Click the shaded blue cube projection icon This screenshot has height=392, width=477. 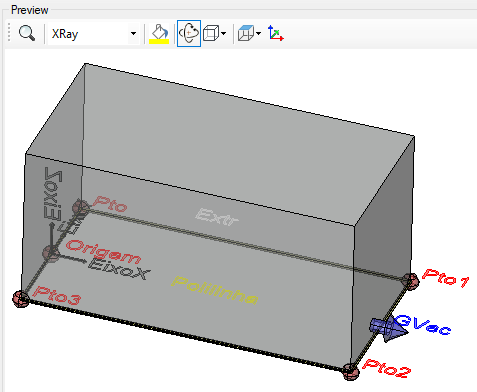(x=246, y=33)
